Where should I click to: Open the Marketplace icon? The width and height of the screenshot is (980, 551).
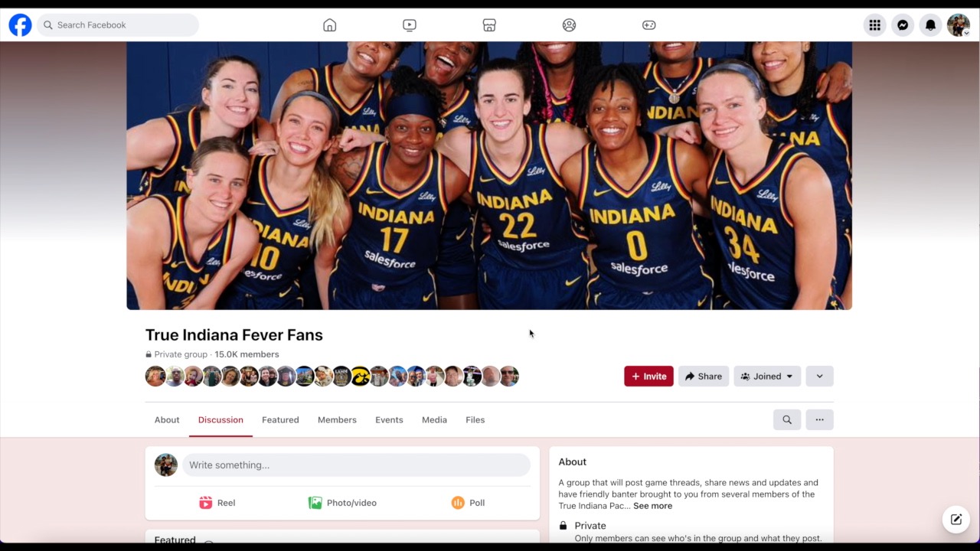coord(489,25)
